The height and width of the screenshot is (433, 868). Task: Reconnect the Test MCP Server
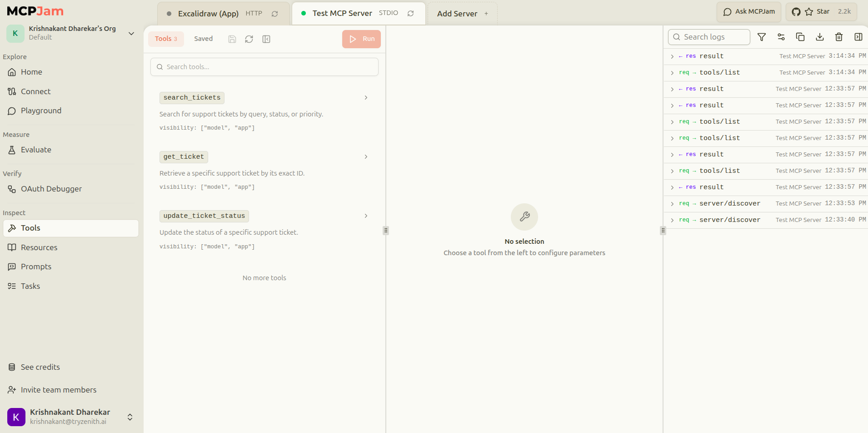point(411,14)
